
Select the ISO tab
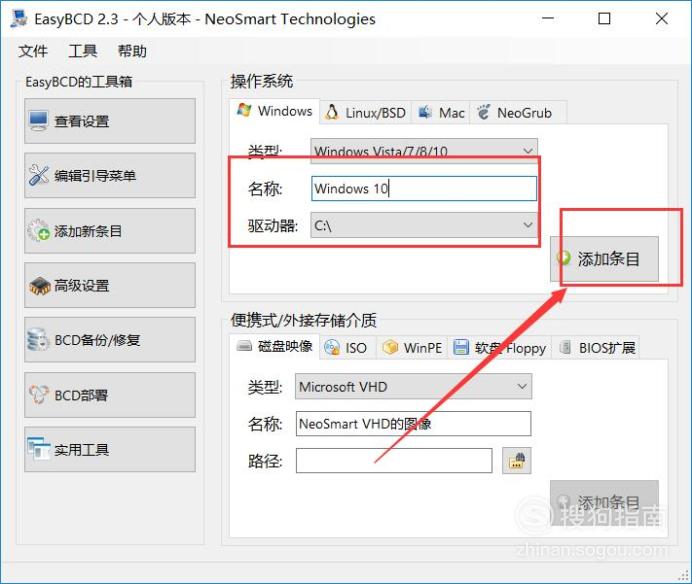point(348,348)
